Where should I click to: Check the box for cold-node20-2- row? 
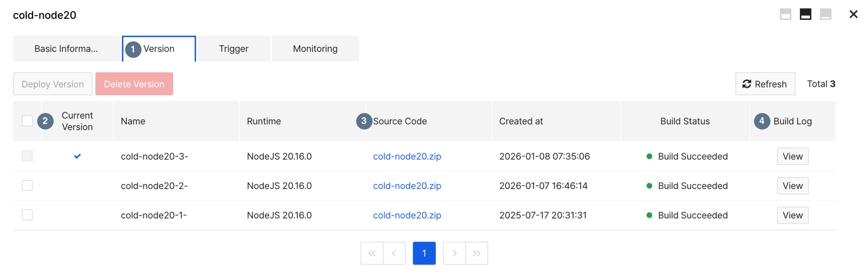27,186
